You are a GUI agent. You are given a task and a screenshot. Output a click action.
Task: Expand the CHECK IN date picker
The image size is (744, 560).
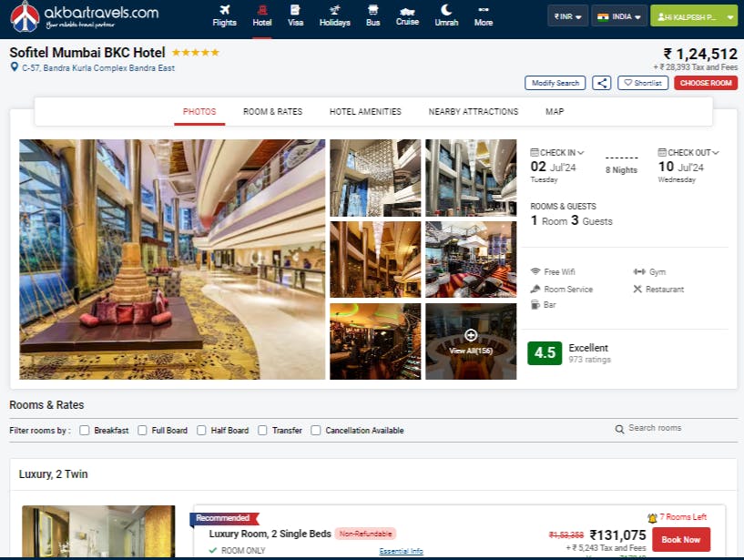click(557, 152)
